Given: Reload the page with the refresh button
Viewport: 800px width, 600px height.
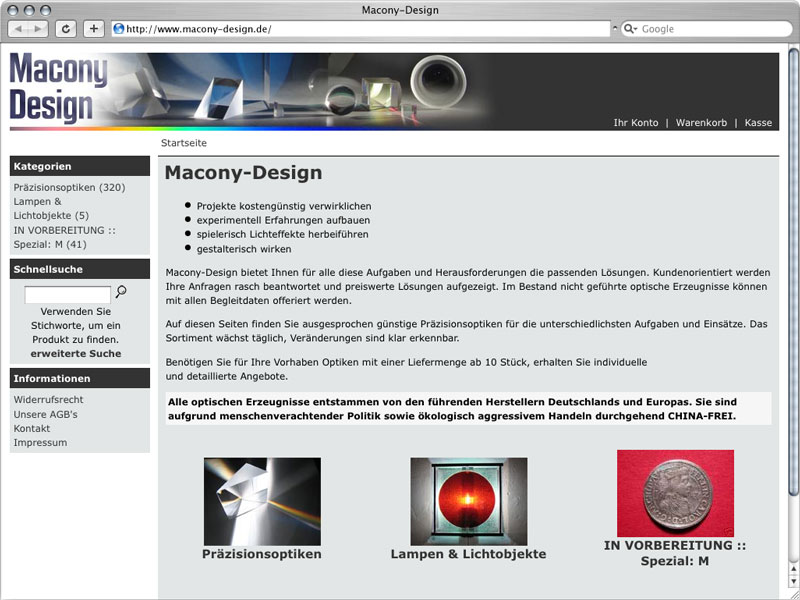Looking at the screenshot, I should (x=66, y=29).
